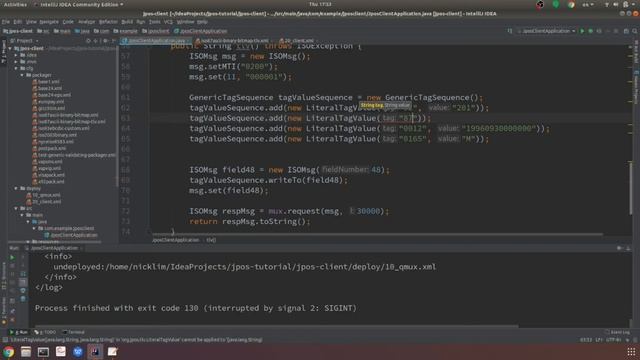Open the Event Log in status bar
640x360 pixels.
[617, 332]
